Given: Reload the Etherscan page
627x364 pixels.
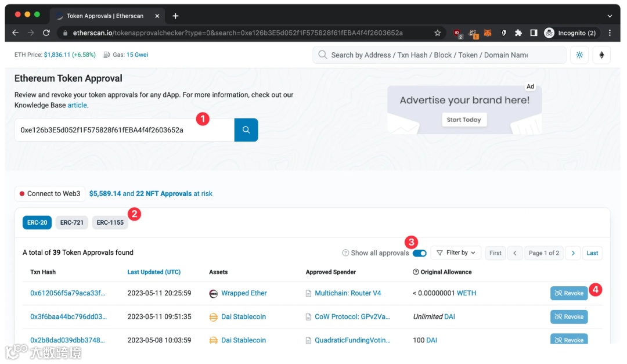Looking at the screenshot, I should tap(46, 33).
